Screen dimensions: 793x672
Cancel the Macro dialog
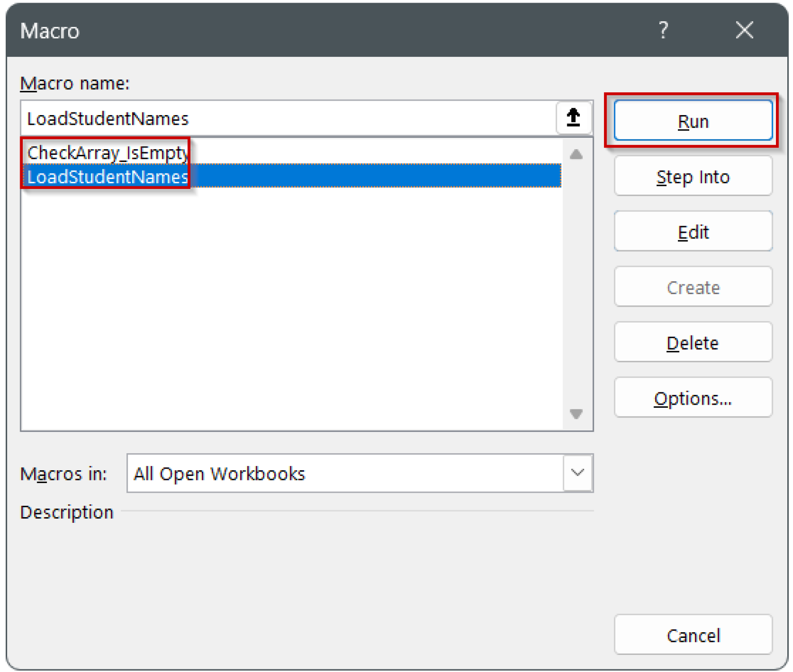pyautogui.click(x=692, y=635)
